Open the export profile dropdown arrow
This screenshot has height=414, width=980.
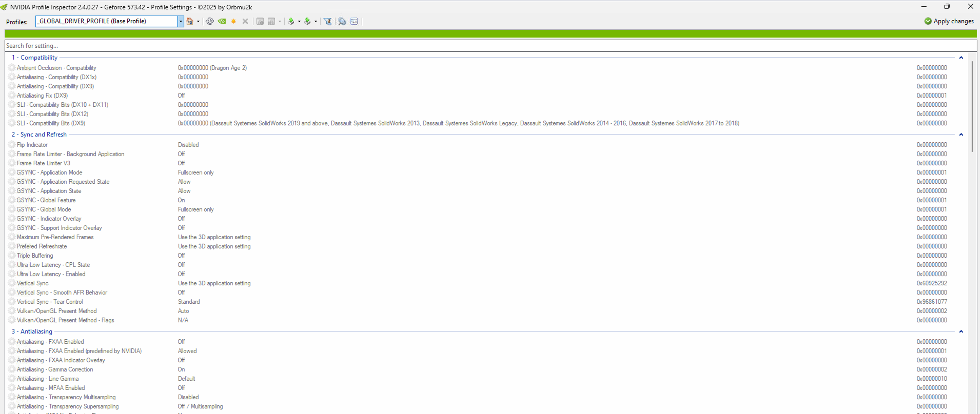pos(299,22)
